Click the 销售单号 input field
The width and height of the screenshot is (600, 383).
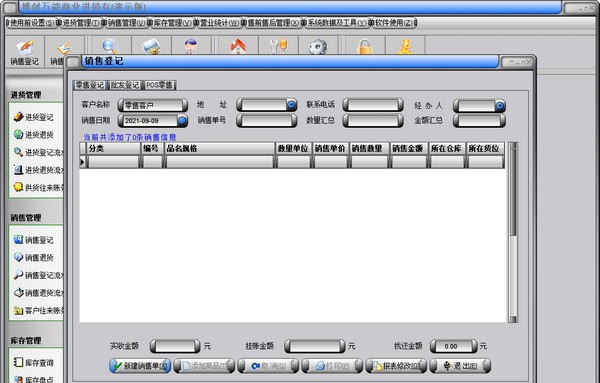click(266, 121)
